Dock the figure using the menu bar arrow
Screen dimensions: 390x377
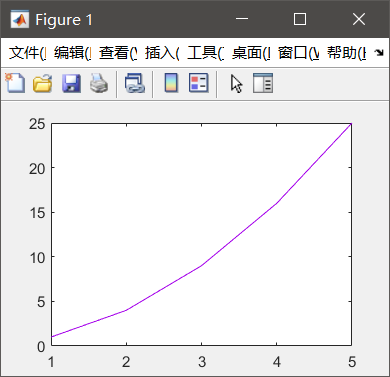pos(379,53)
